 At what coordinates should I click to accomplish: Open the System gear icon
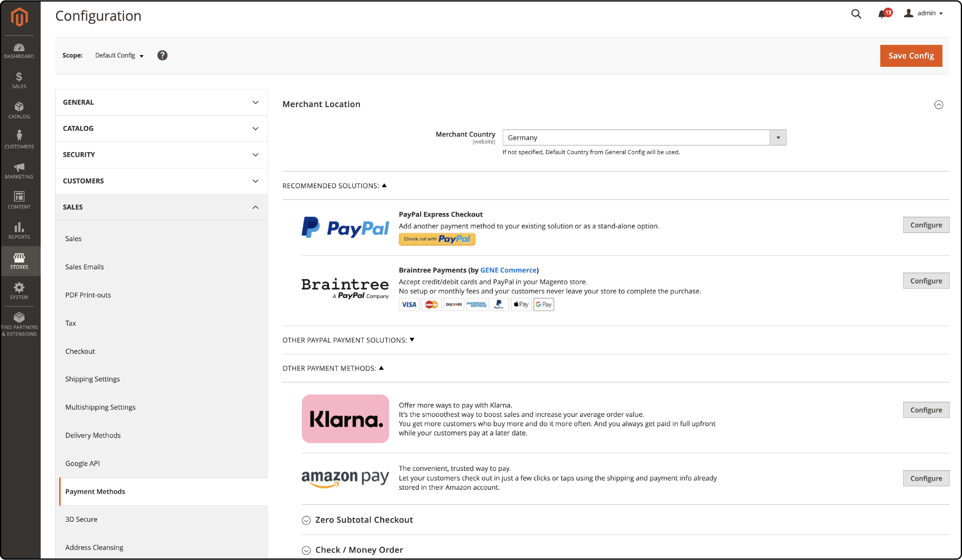point(19,291)
